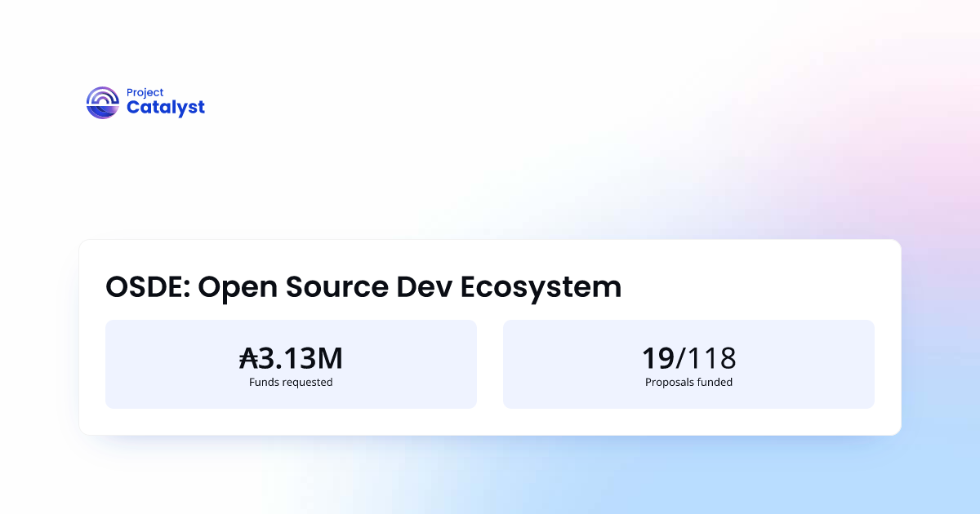Viewport: 980px width, 514px height.
Task: Select the Project label above Catalyst
Action: [145, 92]
